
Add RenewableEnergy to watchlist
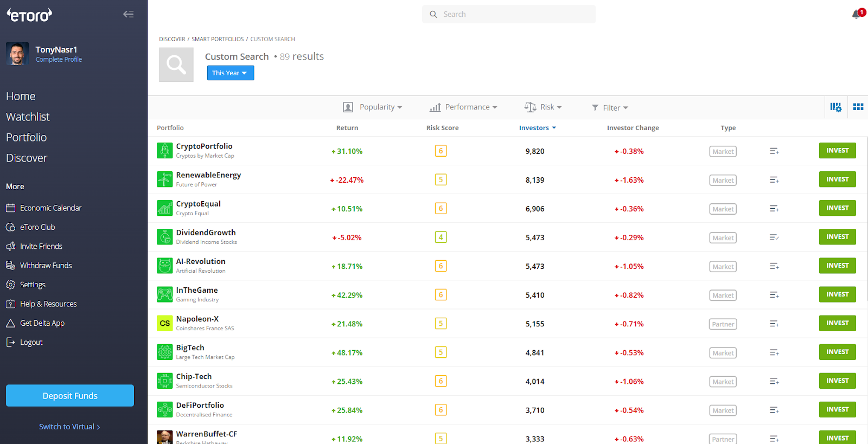774,180
